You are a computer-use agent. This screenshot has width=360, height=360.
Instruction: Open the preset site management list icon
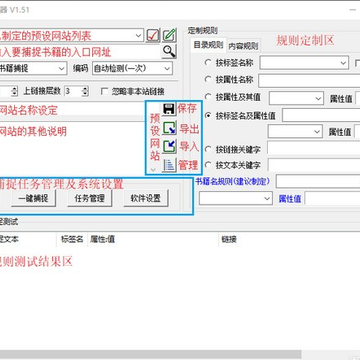pyautogui.click(x=169, y=165)
